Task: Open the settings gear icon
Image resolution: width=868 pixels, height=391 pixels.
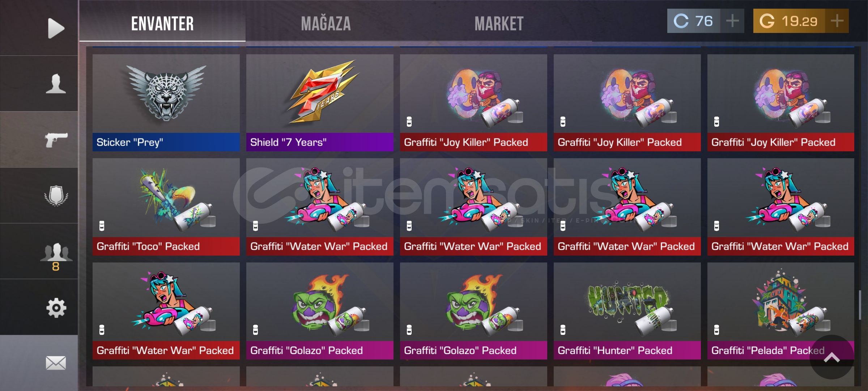Action: (x=56, y=308)
